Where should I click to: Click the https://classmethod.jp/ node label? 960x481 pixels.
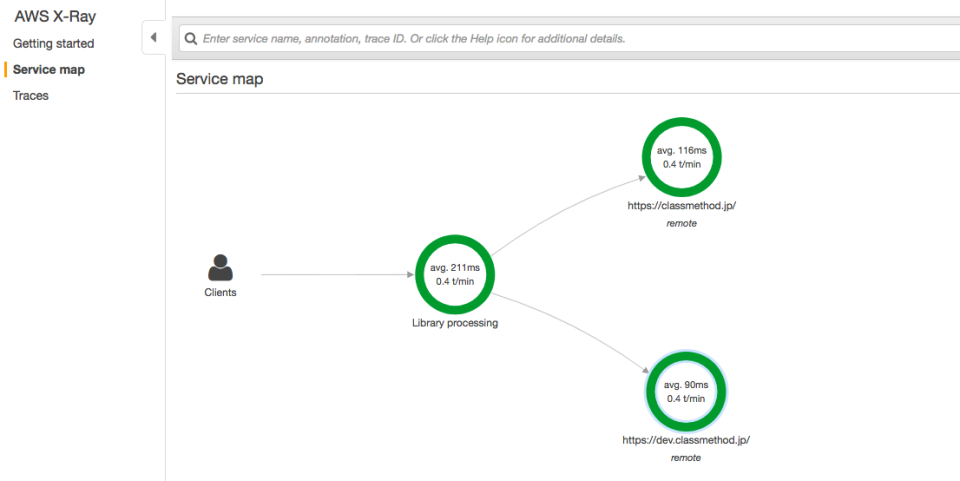pyautogui.click(x=681, y=206)
